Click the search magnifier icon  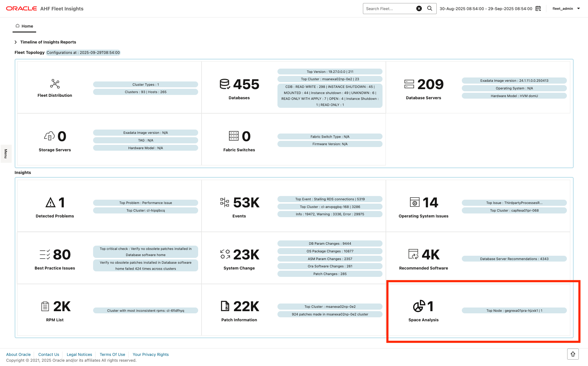tap(430, 8)
